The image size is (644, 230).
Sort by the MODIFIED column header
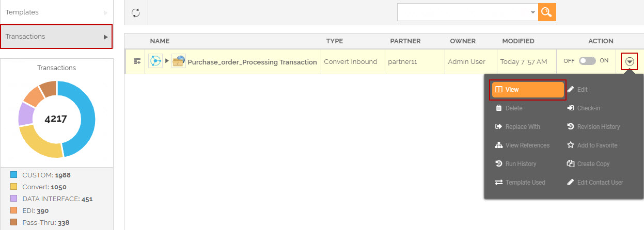tap(518, 41)
